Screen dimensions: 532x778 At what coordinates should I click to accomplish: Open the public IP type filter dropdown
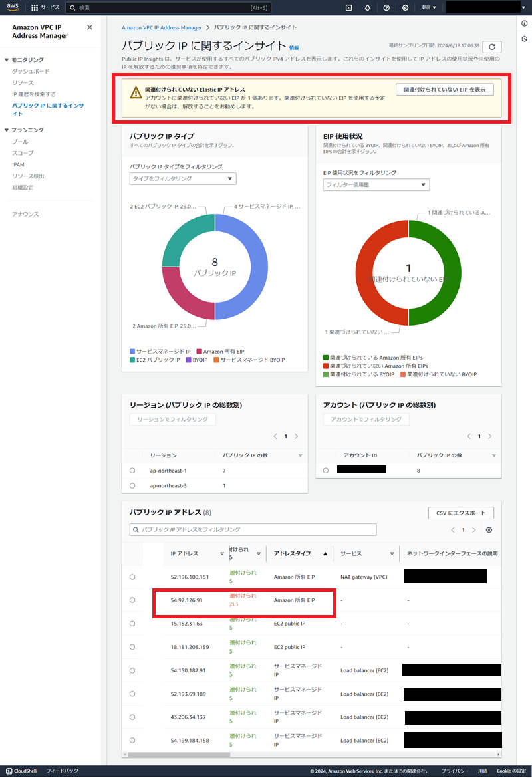point(183,179)
